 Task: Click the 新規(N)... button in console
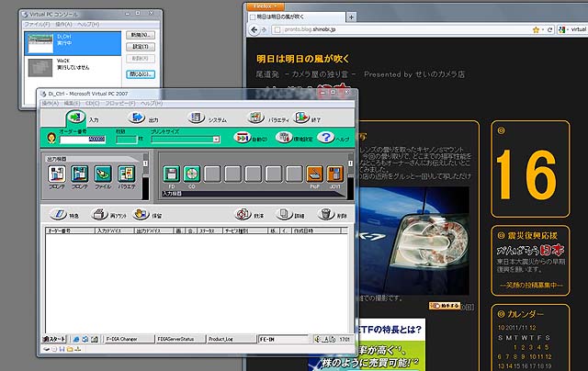pyautogui.click(x=141, y=35)
